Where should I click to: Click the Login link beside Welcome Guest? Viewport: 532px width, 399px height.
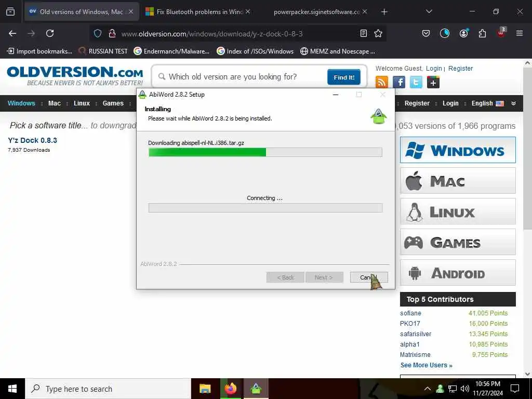pyautogui.click(x=434, y=68)
